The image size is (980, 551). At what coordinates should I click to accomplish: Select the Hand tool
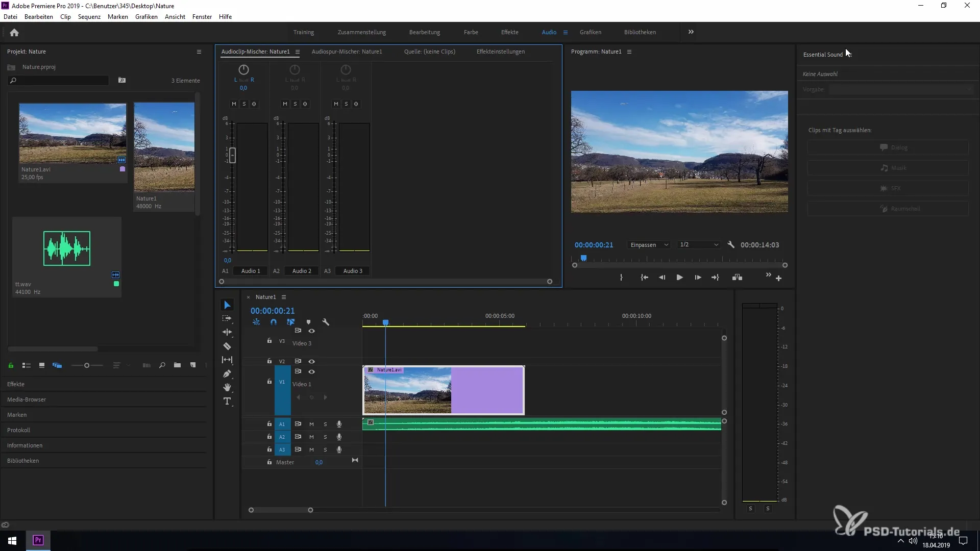227,387
